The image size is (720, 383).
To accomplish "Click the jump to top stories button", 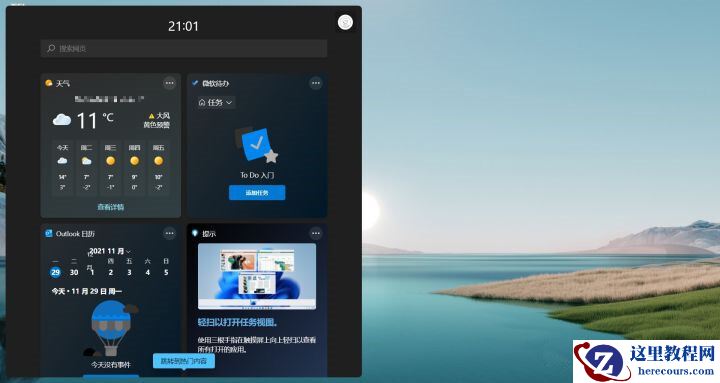I will pos(184,361).
